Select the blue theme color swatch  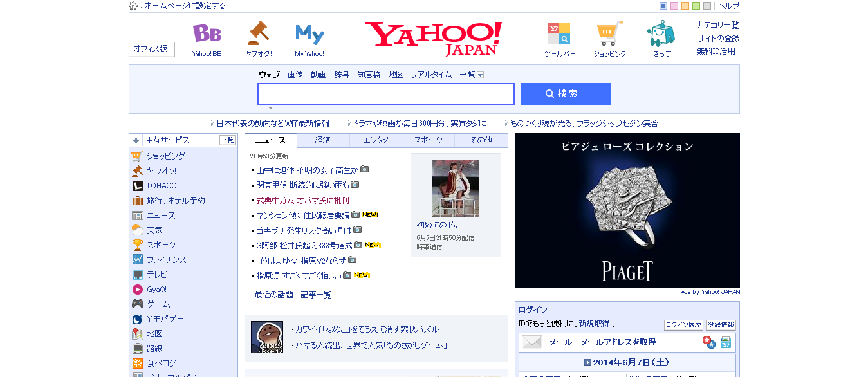(663, 6)
